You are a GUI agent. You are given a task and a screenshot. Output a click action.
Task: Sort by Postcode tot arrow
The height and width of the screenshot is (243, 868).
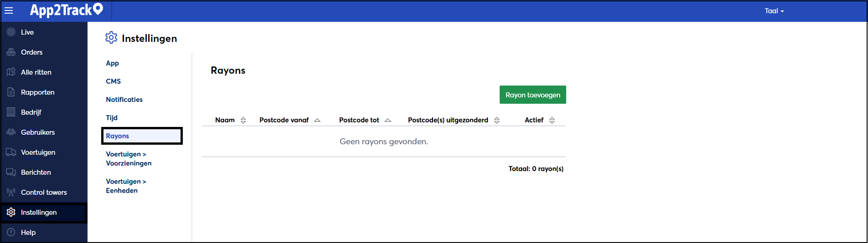(x=388, y=120)
